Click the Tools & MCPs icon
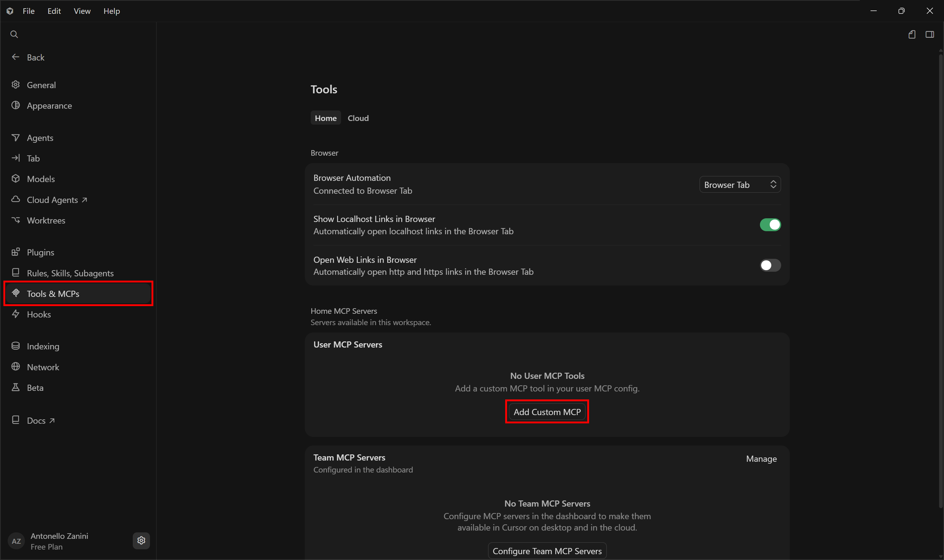The image size is (944, 560). coord(15,293)
